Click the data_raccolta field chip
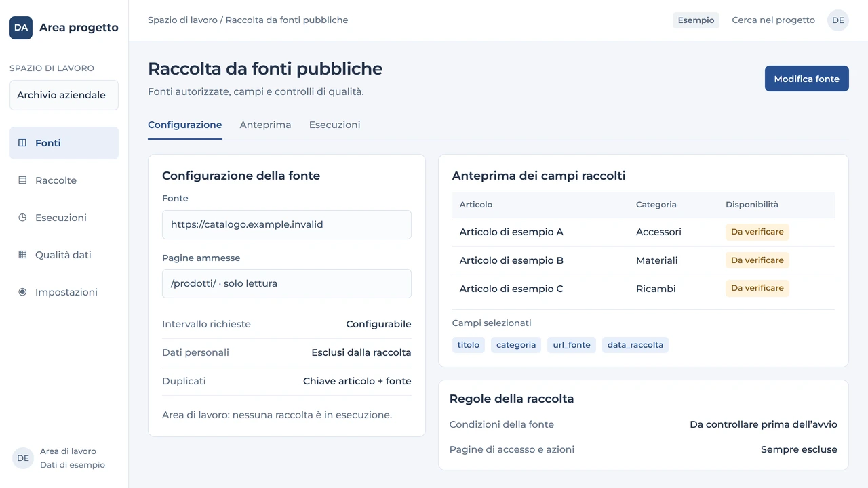868x488 pixels. (x=635, y=345)
